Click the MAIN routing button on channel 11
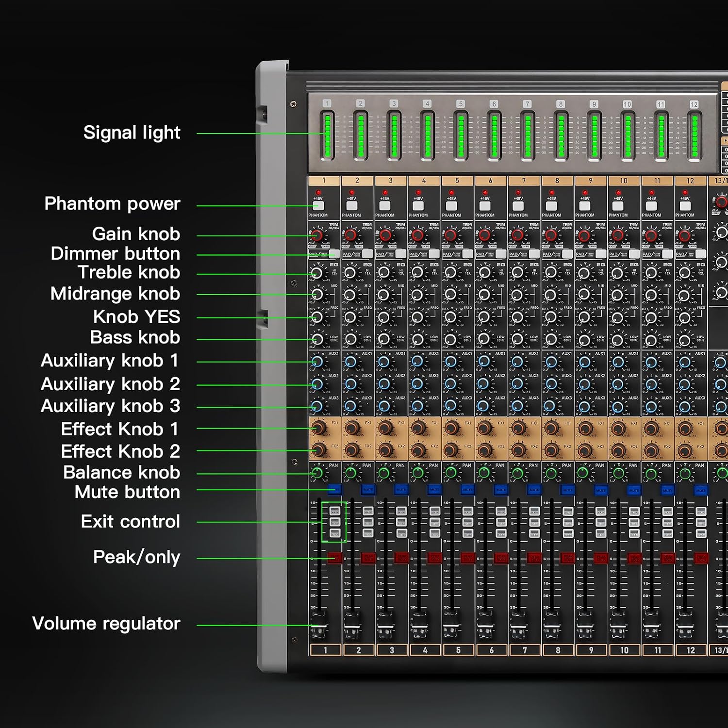 click(x=668, y=511)
